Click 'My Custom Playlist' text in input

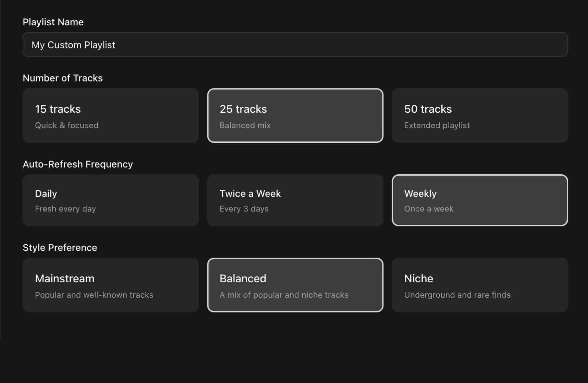point(73,45)
